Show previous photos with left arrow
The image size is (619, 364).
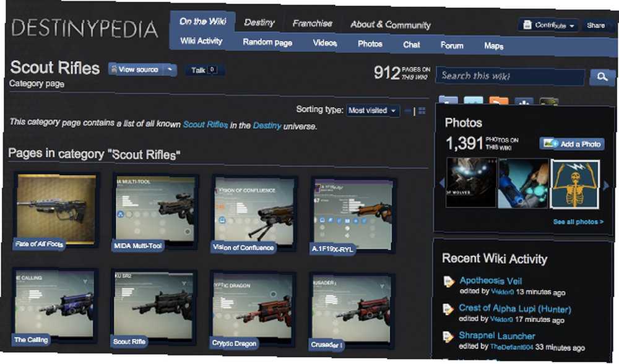click(x=442, y=183)
